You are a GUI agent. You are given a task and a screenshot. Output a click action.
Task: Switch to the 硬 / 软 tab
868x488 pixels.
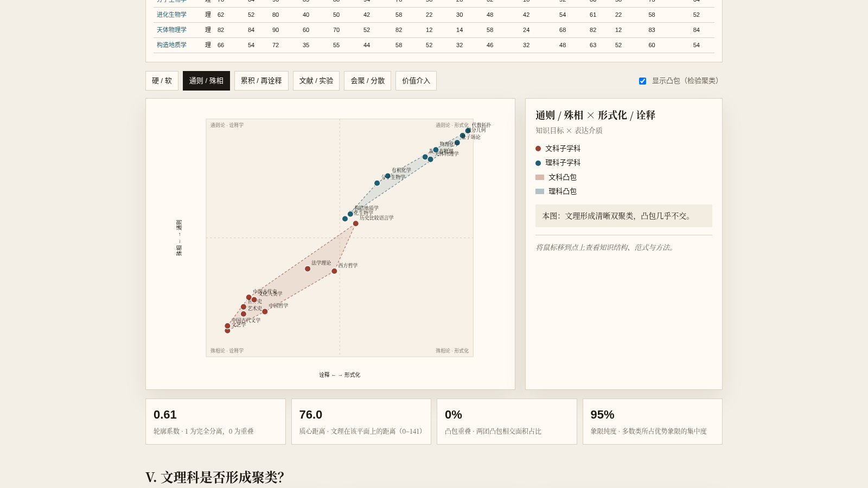coord(162,81)
